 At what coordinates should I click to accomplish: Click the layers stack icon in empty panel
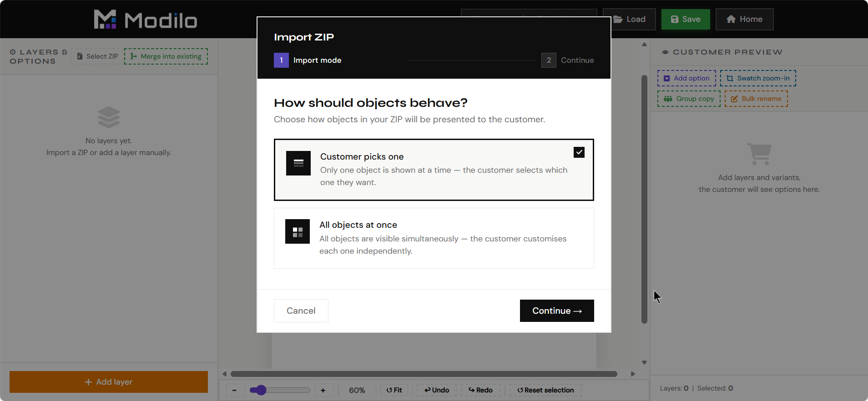pos(109,117)
